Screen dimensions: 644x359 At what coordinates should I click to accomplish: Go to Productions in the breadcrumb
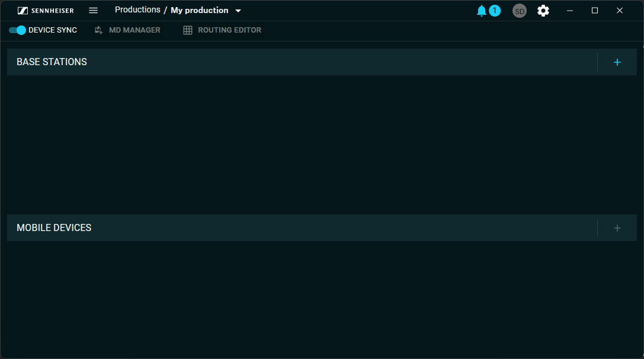(137, 10)
